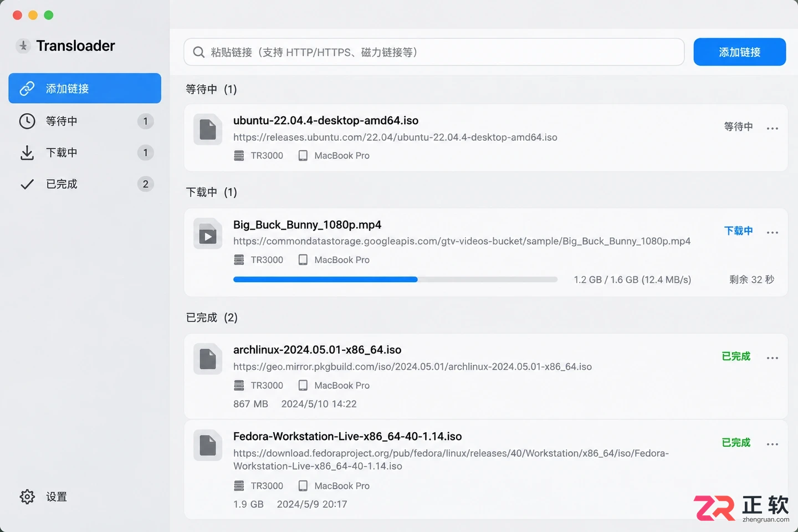Click the download arrow icon beside 下载中
798x532 pixels.
pos(27,153)
